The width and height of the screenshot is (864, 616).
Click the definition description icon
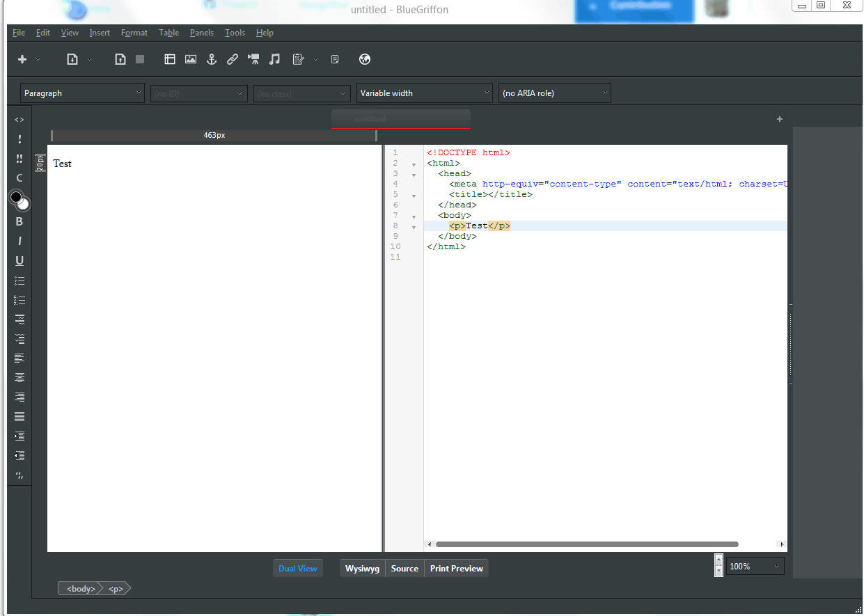click(19, 339)
